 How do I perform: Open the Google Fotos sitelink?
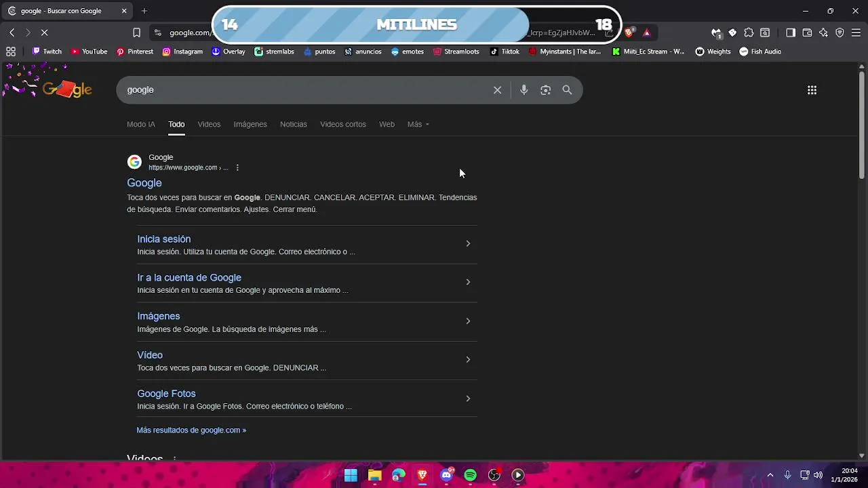point(166,394)
